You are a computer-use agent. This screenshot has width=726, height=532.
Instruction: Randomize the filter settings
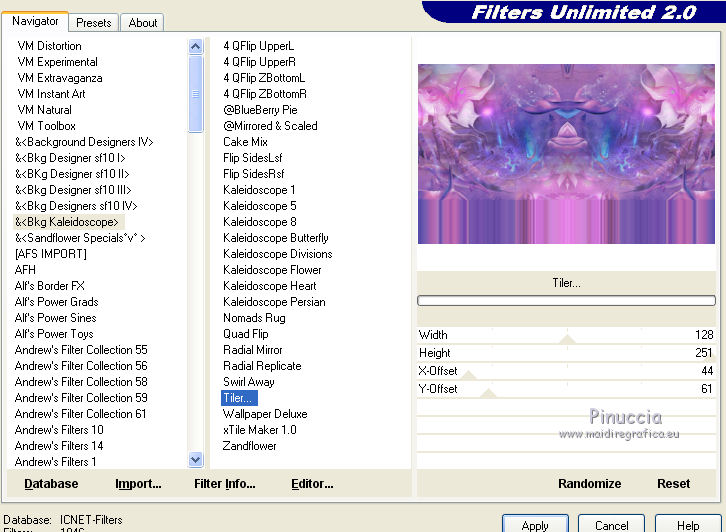click(x=589, y=484)
